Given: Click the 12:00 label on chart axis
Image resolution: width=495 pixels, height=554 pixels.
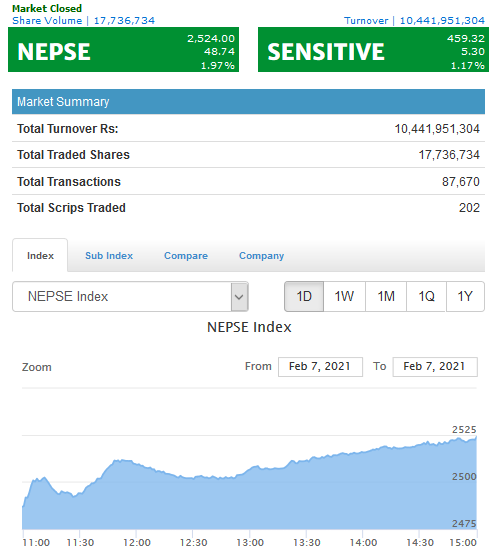Looking at the screenshot, I should [x=137, y=542].
